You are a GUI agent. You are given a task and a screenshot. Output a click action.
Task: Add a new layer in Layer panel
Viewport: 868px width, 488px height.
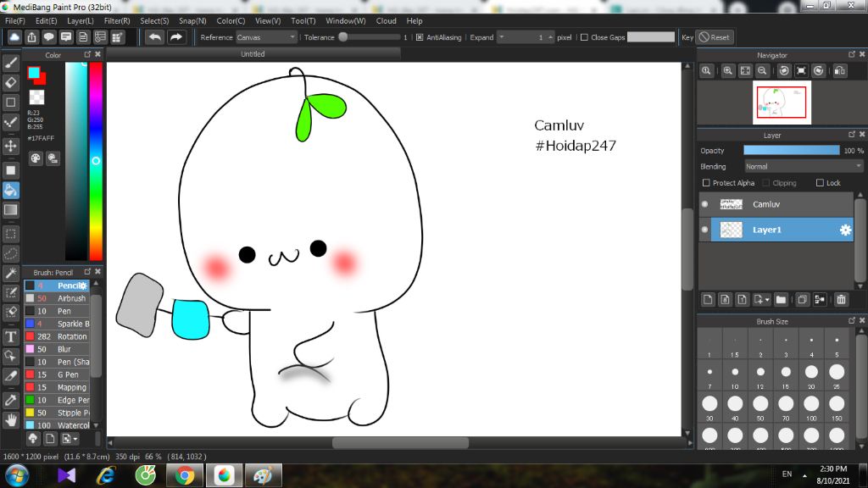(708, 299)
